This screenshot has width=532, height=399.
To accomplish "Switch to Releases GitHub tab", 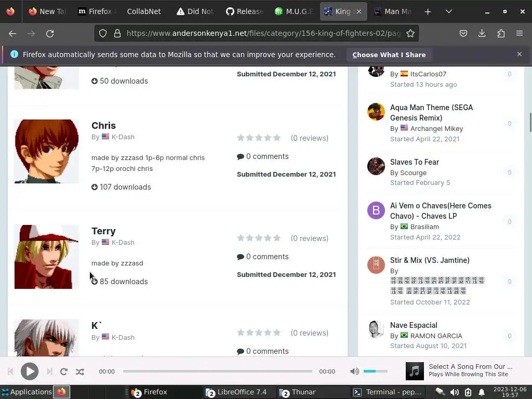I will (245, 11).
